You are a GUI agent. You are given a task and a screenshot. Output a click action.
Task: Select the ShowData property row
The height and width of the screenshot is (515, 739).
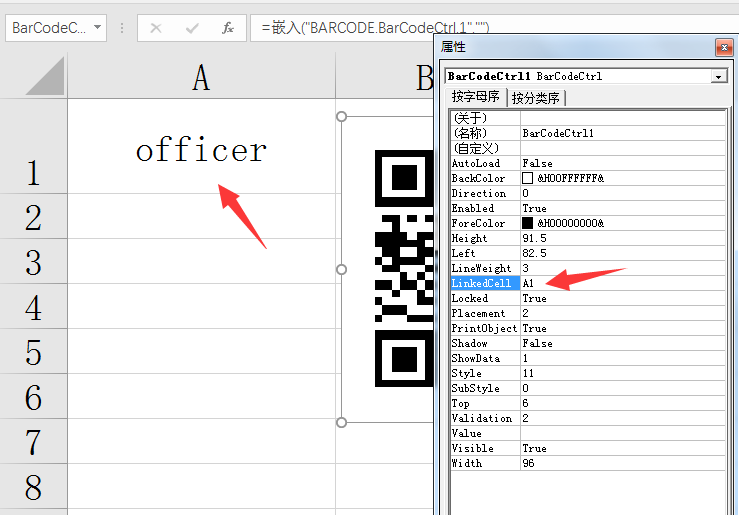pos(588,358)
